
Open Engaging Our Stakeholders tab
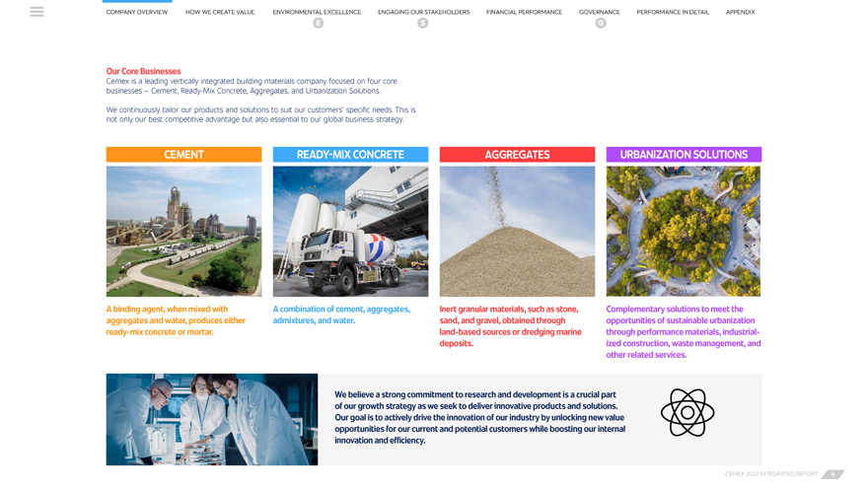coord(423,12)
